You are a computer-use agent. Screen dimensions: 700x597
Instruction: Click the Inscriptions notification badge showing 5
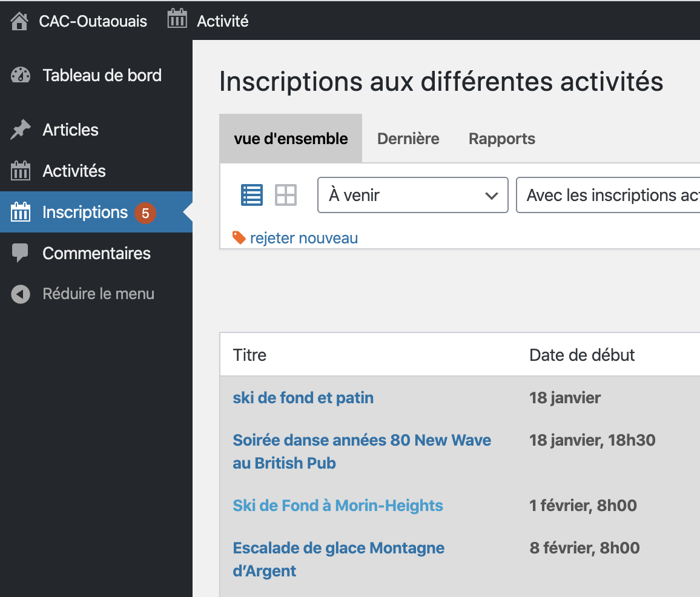(x=145, y=213)
